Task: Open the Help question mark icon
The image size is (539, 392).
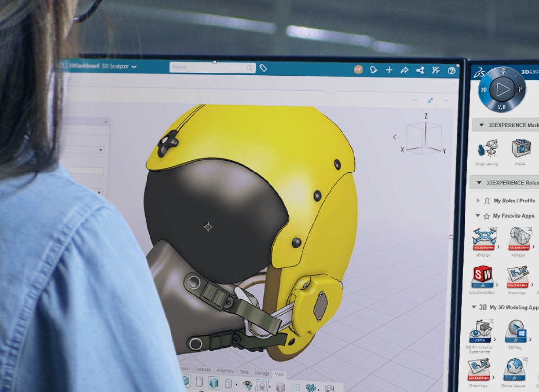Action: click(x=452, y=70)
